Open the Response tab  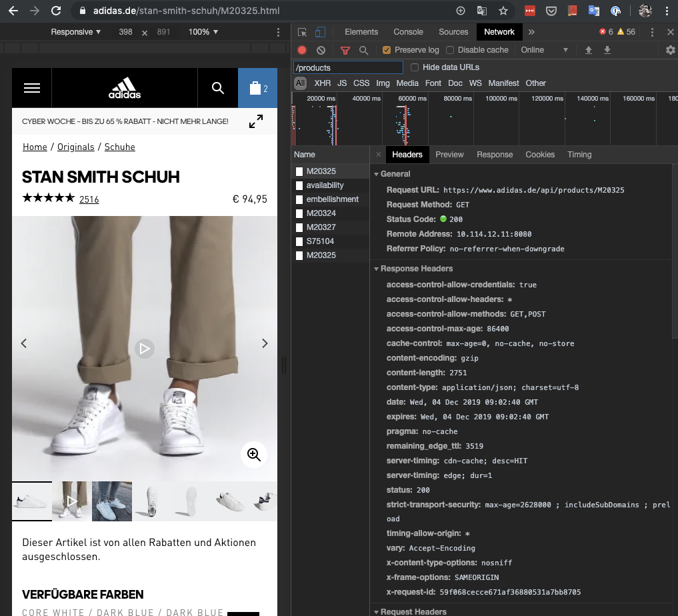tap(495, 154)
